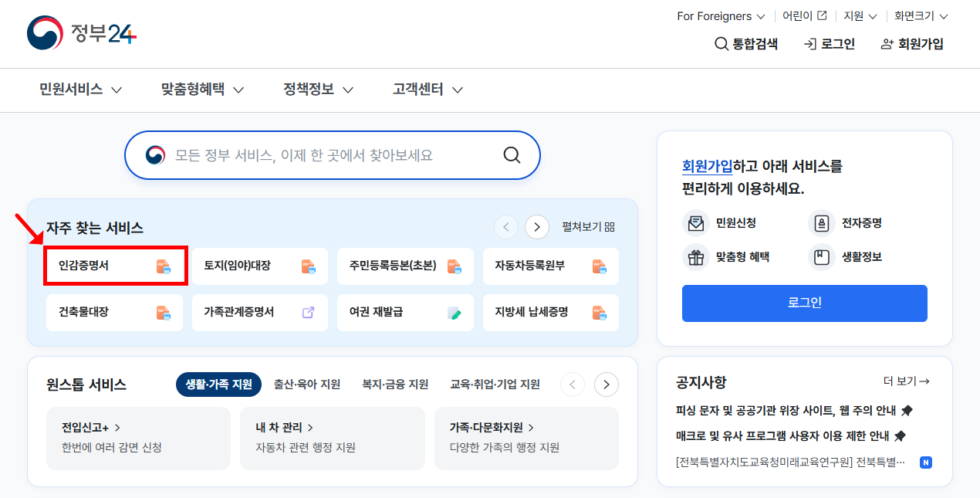Open the 피싱 문자 및 공공기관 위장 사이트 notice
980x498 pixels.
[x=787, y=410]
